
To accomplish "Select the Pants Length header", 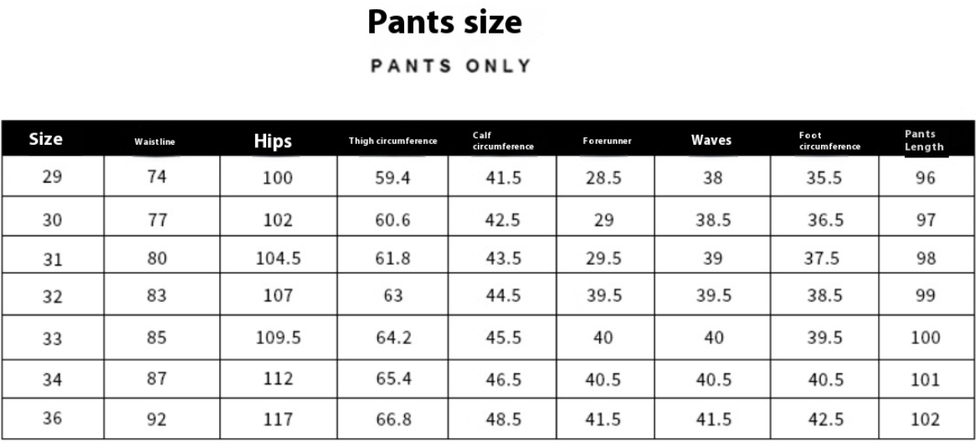I will [924, 140].
